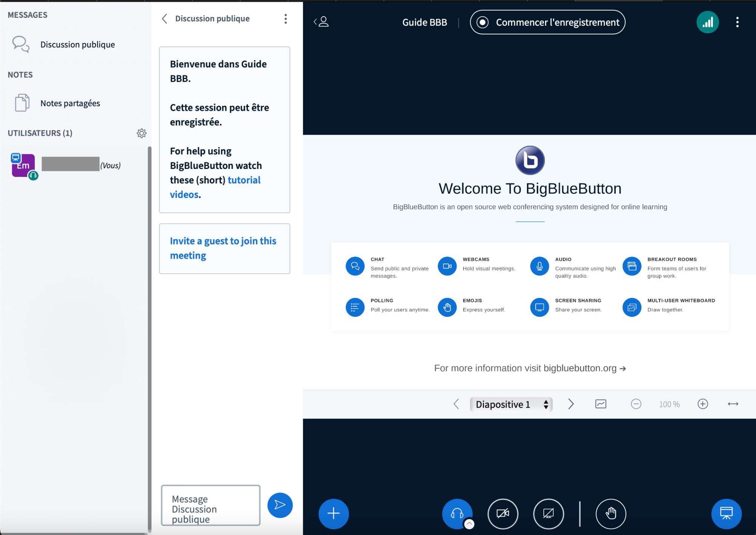Raise your hand
The height and width of the screenshot is (535, 756).
pos(611,513)
